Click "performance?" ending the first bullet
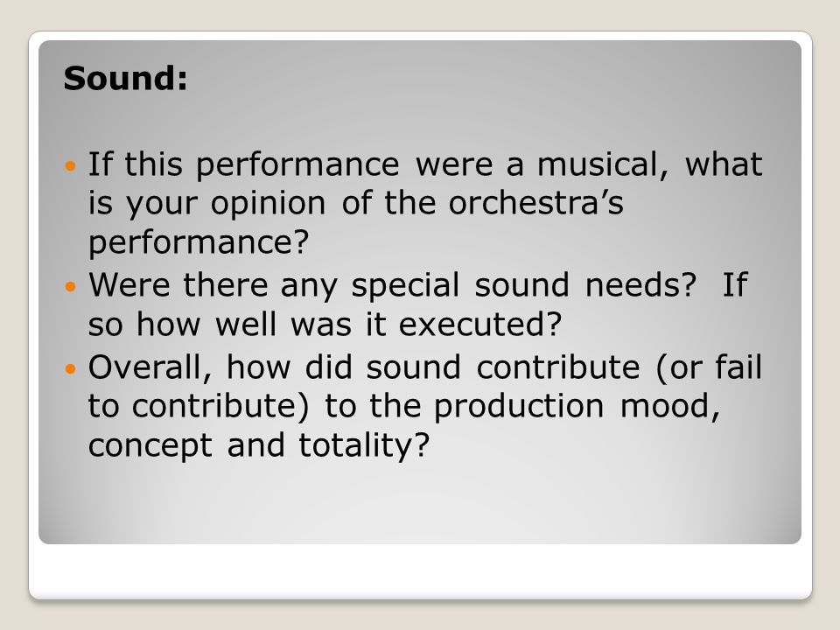Viewport: 840px width, 630px height. pyautogui.click(x=199, y=242)
